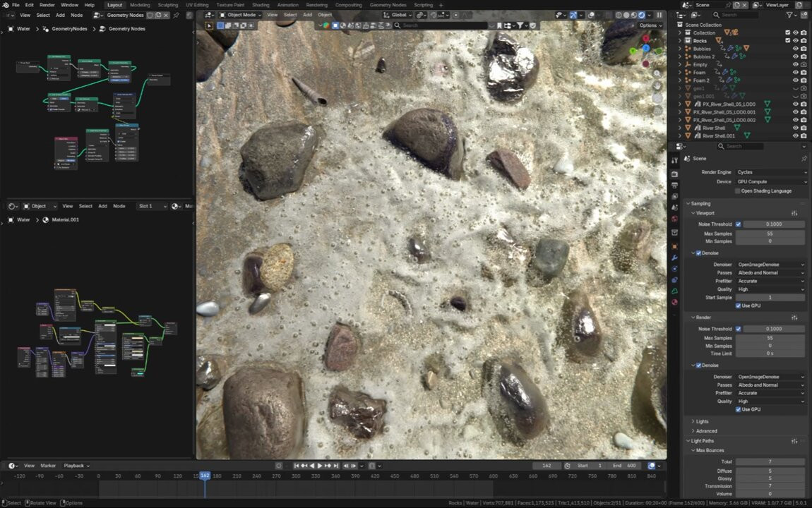Click the pin icon beside Scene name

[804, 159]
